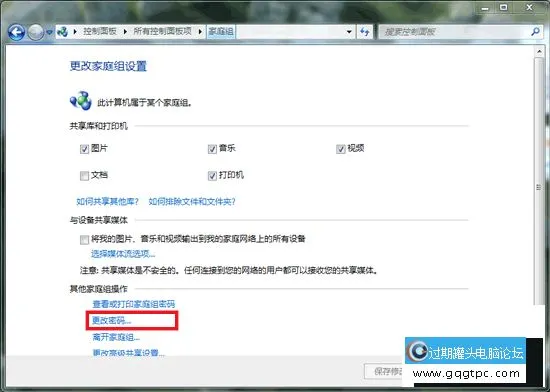Uncheck the 音乐 sharing checkbox

pos(212,149)
